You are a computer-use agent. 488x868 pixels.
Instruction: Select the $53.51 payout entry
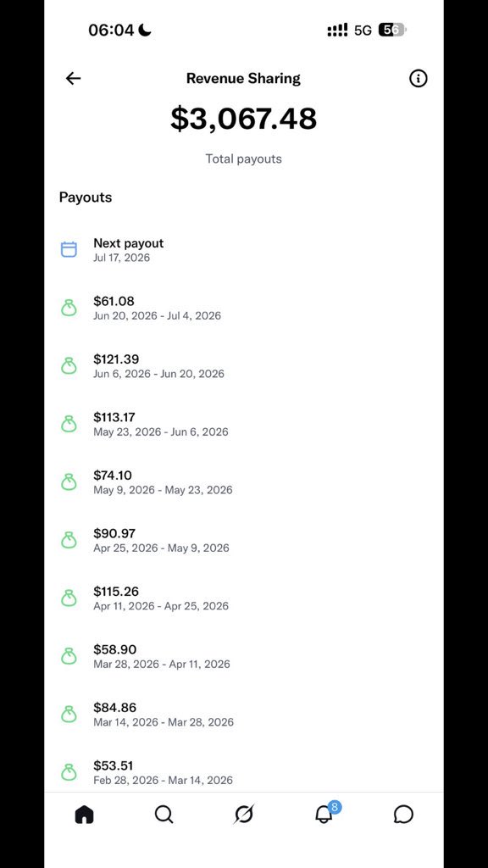244,771
